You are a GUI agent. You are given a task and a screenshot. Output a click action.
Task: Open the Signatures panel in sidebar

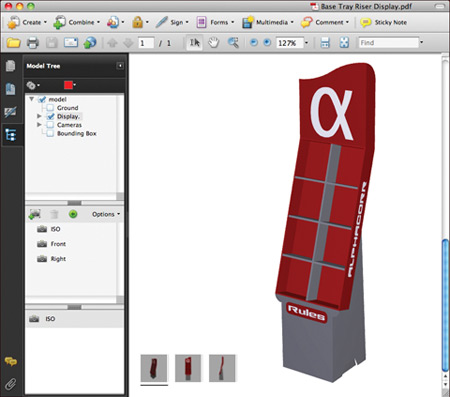tap(10, 112)
